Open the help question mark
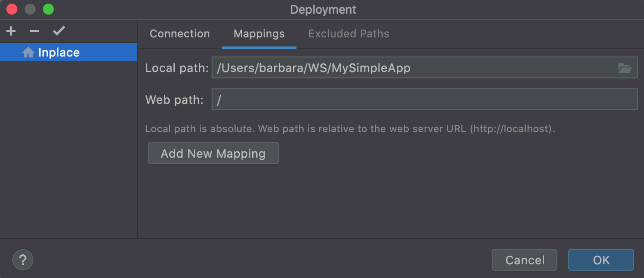This screenshot has height=278, width=644. click(x=23, y=260)
